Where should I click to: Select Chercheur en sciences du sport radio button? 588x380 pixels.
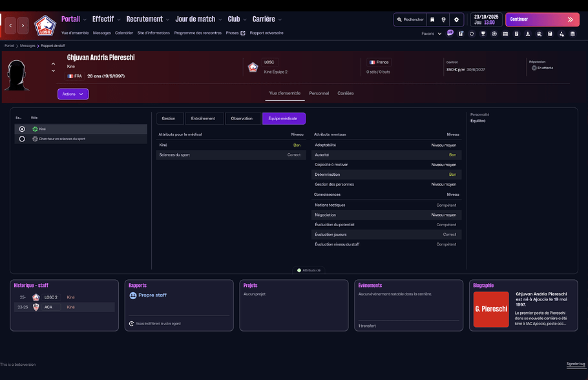(x=22, y=139)
